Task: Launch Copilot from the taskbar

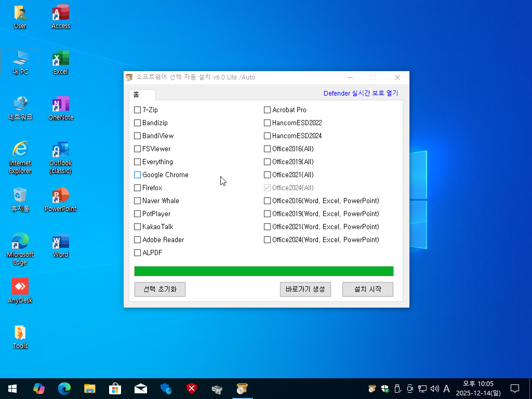Action: tap(38, 389)
